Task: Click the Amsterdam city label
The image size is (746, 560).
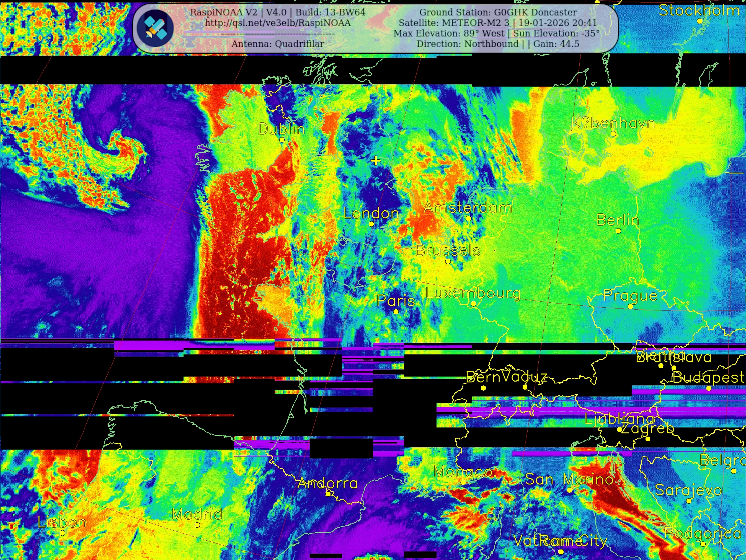Action: (468, 207)
